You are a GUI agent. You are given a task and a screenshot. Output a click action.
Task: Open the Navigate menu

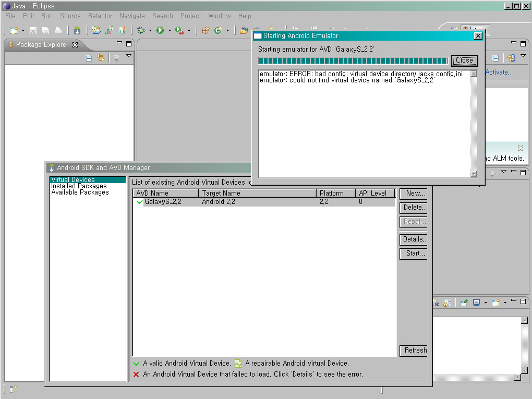(x=132, y=16)
